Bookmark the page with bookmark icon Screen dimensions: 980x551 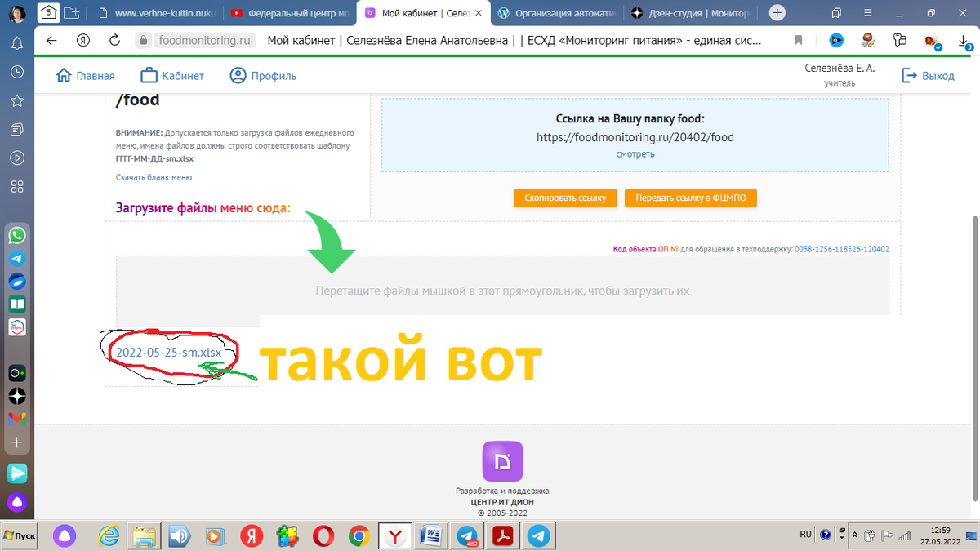click(x=799, y=40)
